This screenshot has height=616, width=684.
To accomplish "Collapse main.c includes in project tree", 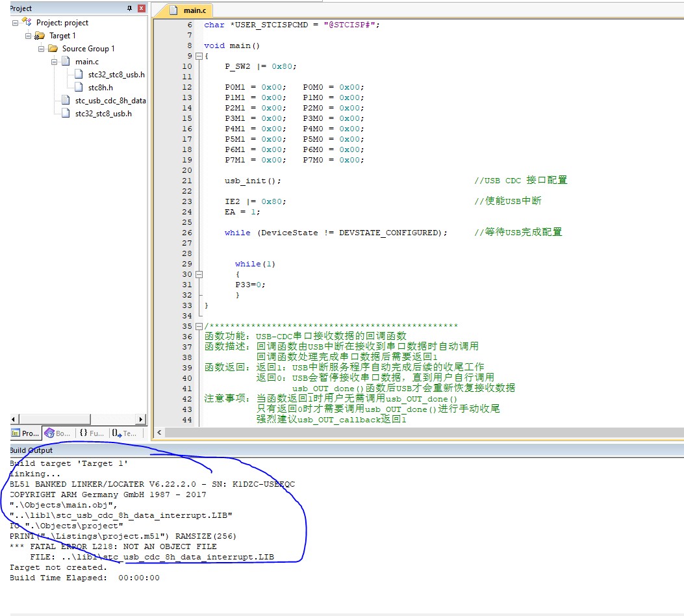I will point(55,62).
